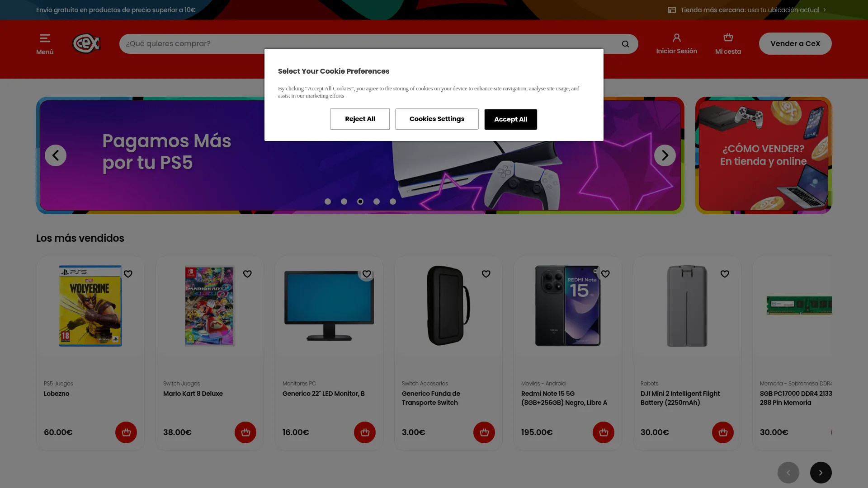Go to previous banner slide arrow
The width and height of the screenshot is (868, 488).
(56, 155)
